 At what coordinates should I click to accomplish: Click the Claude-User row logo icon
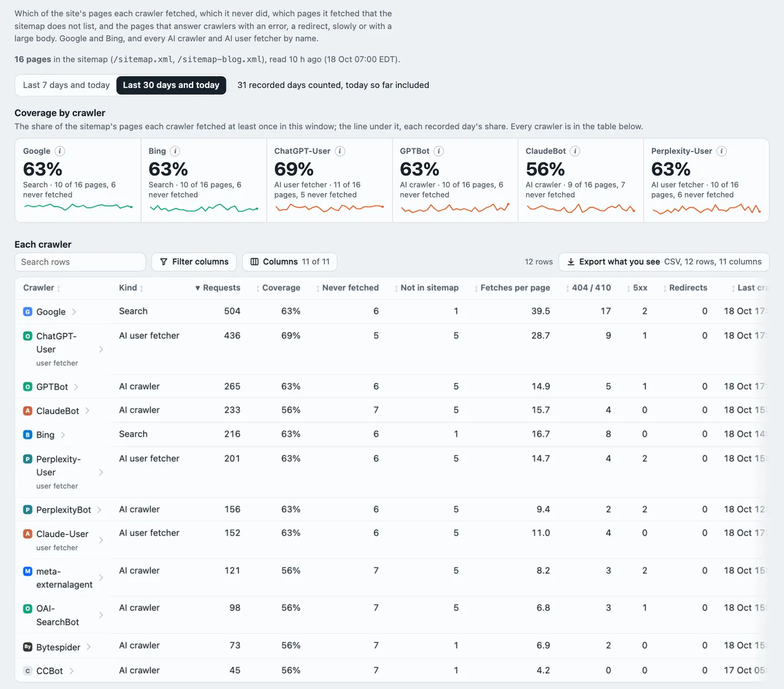pos(27,534)
